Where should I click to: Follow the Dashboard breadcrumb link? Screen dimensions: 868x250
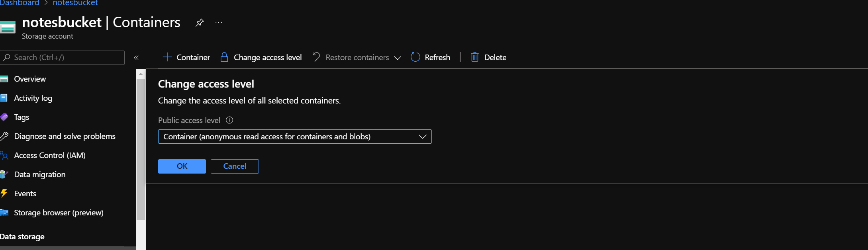tap(20, 3)
